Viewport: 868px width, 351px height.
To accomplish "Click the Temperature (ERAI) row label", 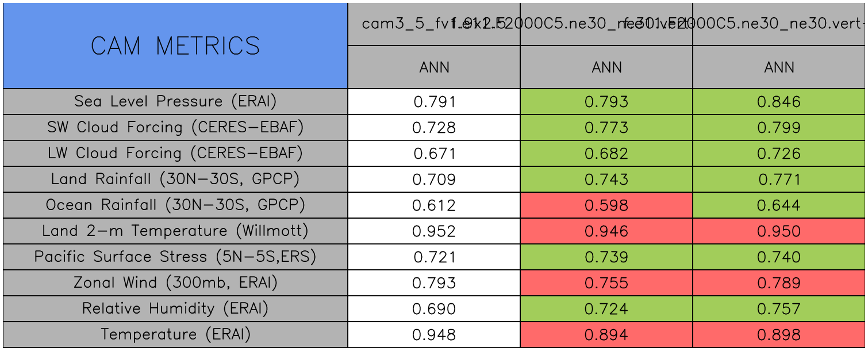I will 175,335.
